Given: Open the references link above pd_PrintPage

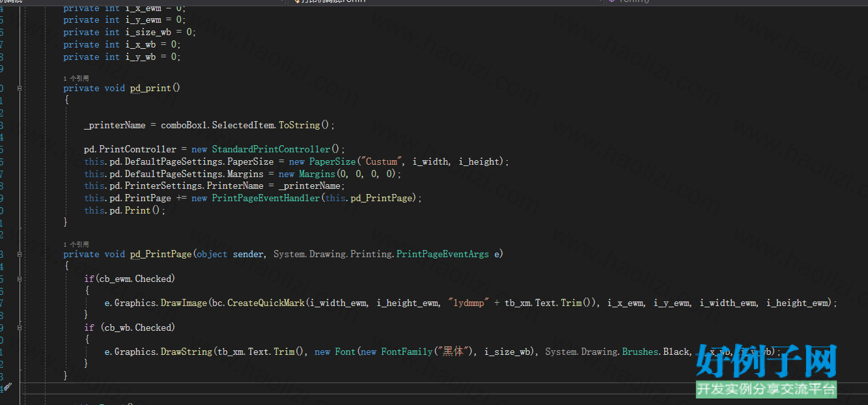Looking at the screenshot, I should [76, 244].
